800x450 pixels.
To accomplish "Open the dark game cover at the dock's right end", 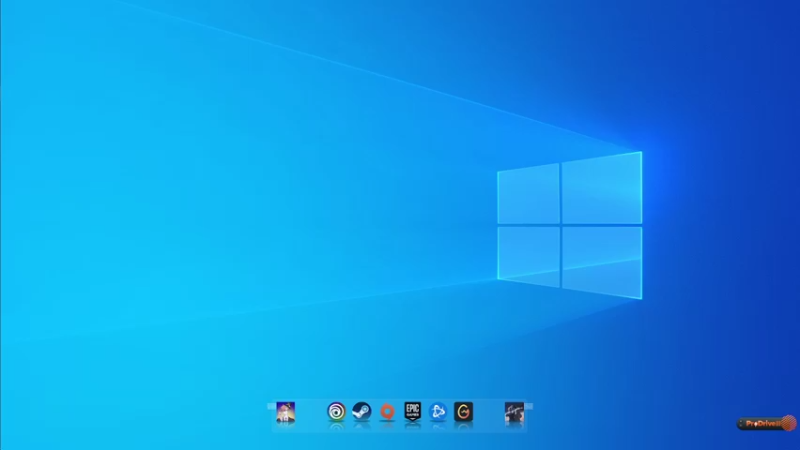I will [514, 412].
